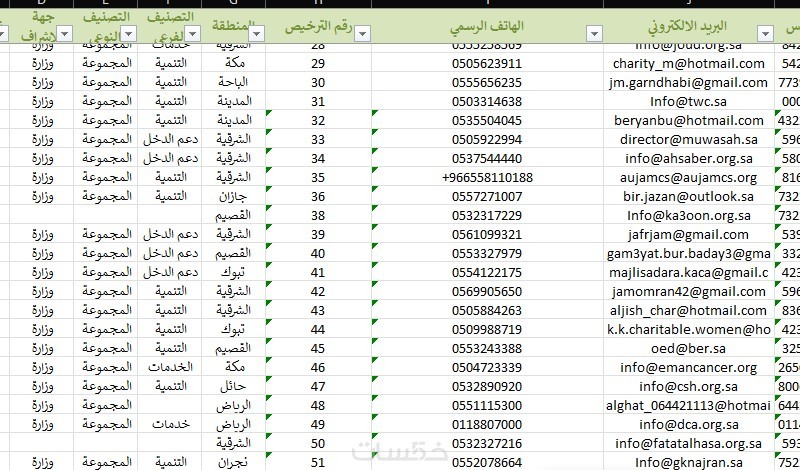This screenshot has height=470, width=800.
Task: Select license number cell 38
Action: click(x=318, y=215)
